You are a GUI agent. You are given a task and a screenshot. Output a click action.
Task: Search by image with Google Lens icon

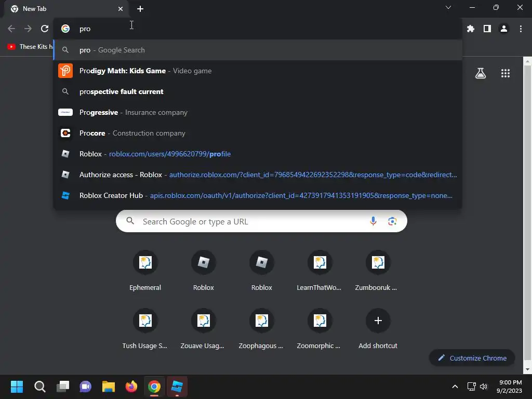(392, 221)
